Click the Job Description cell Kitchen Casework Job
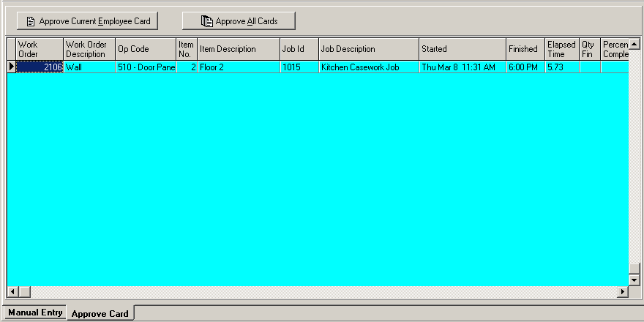Viewport: 644px width, 322px height. [368, 67]
